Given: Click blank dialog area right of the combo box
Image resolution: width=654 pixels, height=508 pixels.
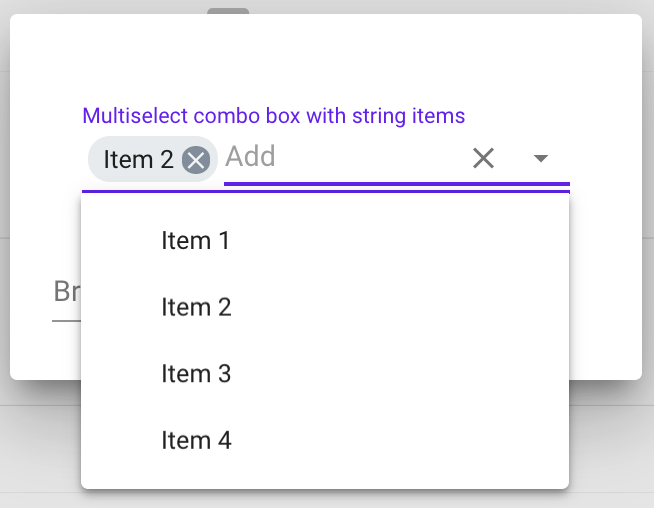Looking at the screenshot, I should (605, 160).
